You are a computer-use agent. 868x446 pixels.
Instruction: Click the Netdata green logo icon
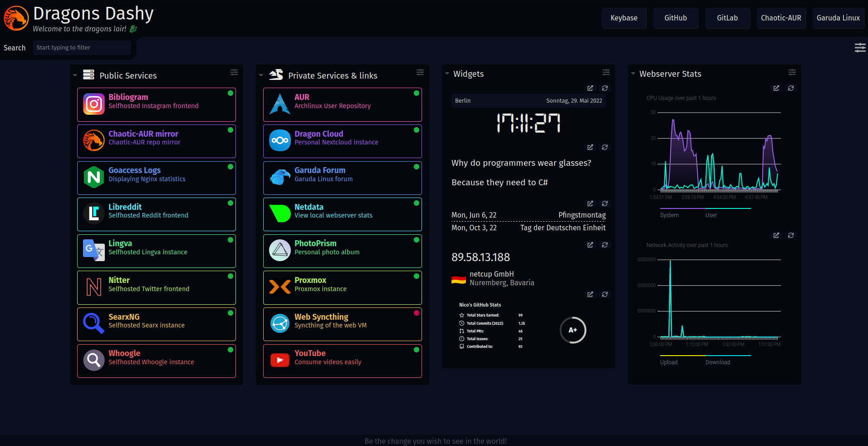(x=280, y=213)
